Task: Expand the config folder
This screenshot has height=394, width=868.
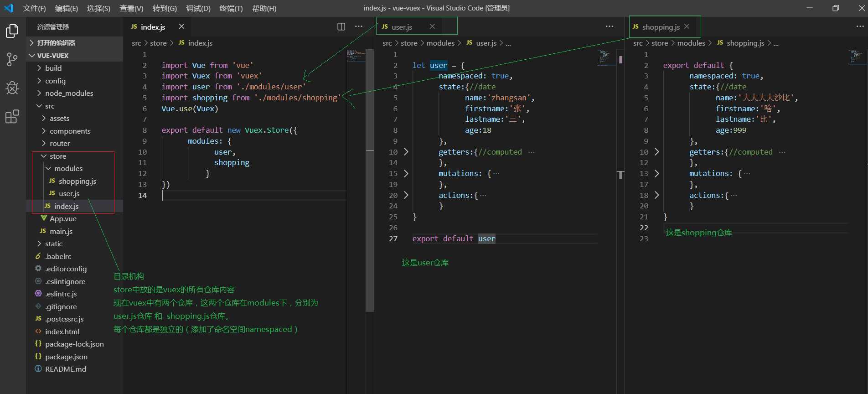Action: (75, 81)
